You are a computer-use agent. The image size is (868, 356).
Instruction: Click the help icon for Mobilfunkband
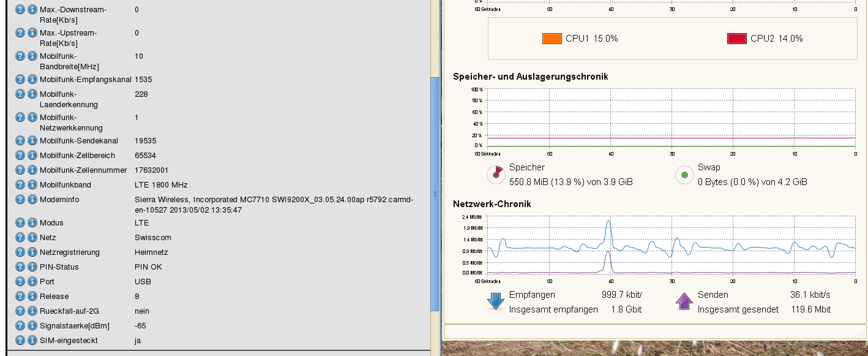click(20, 185)
